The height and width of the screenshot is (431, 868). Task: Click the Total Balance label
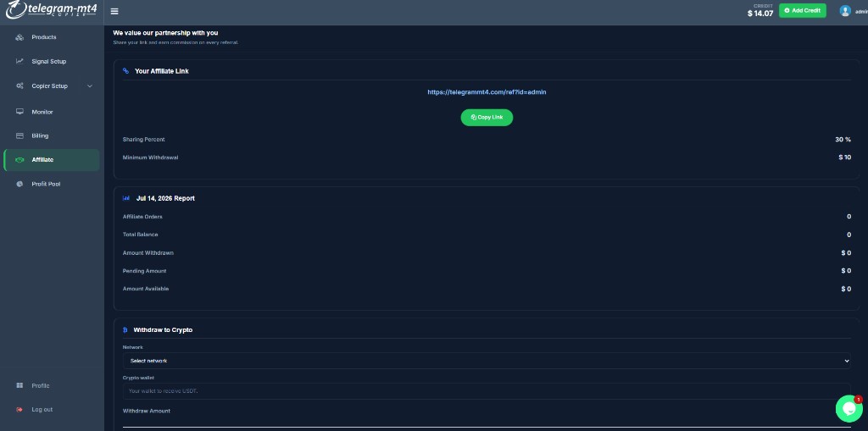140,235
